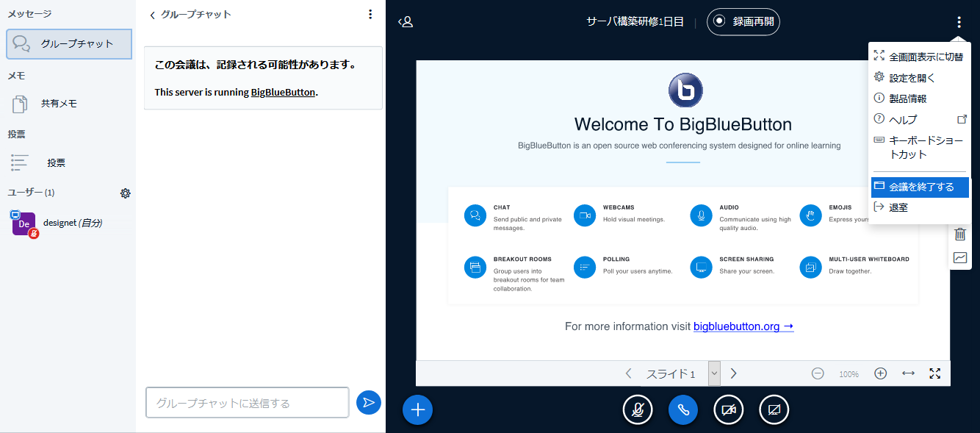Open the Group Chat (グループチャット) sidebar item
Viewport: 980px width, 433px height.
(69, 44)
